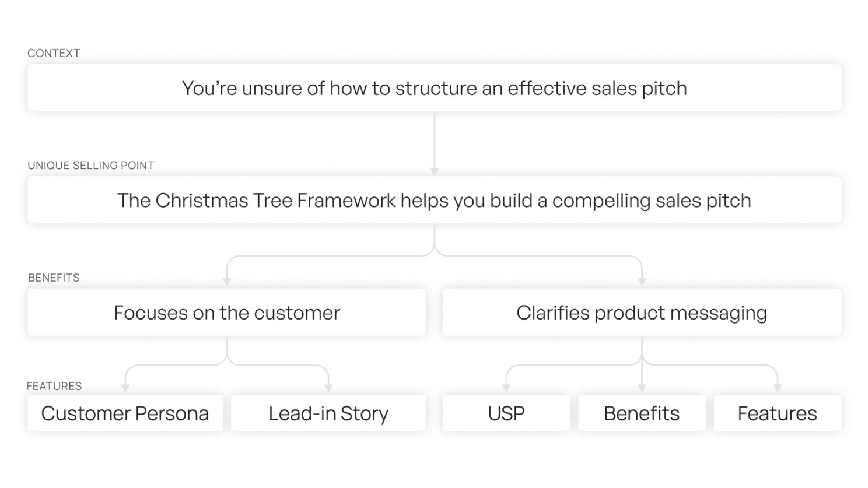Select the Christmas Tree Framework box
The image size is (868, 488).
(x=434, y=200)
